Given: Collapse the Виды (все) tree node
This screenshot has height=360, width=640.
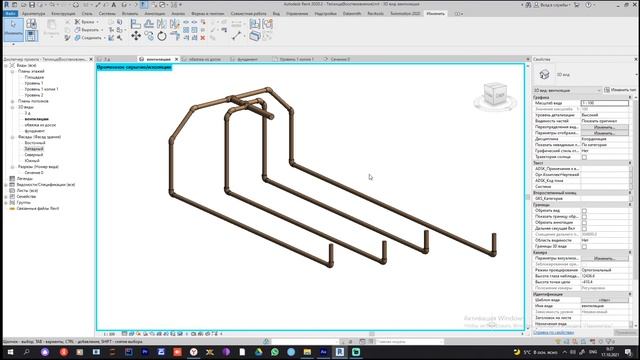Looking at the screenshot, I should point(6,65).
